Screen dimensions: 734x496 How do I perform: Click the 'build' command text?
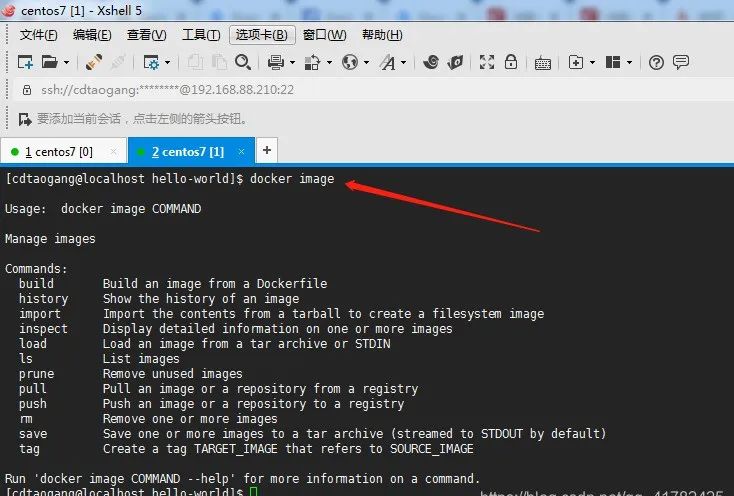click(36, 284)
